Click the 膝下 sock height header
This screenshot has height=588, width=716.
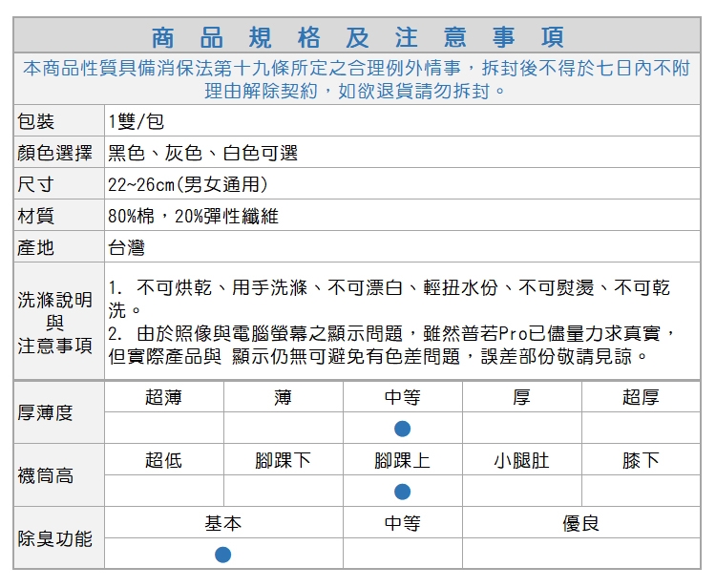[x=640, y=460]
